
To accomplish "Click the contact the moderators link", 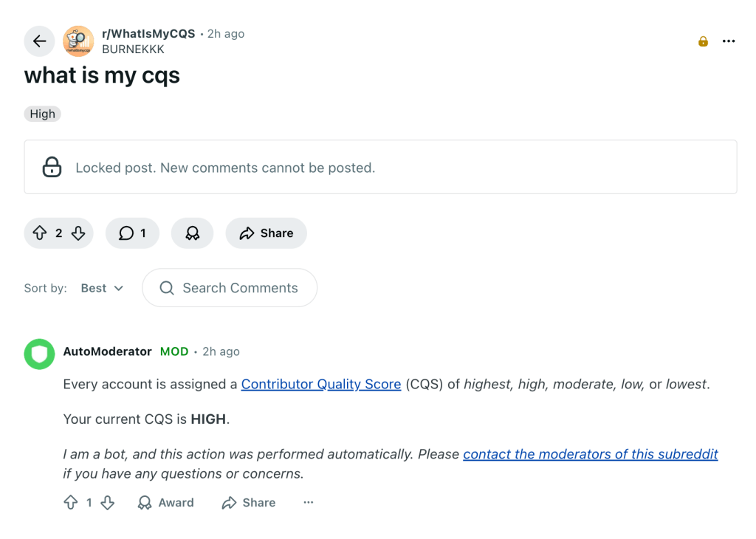I will pos(590,454).
